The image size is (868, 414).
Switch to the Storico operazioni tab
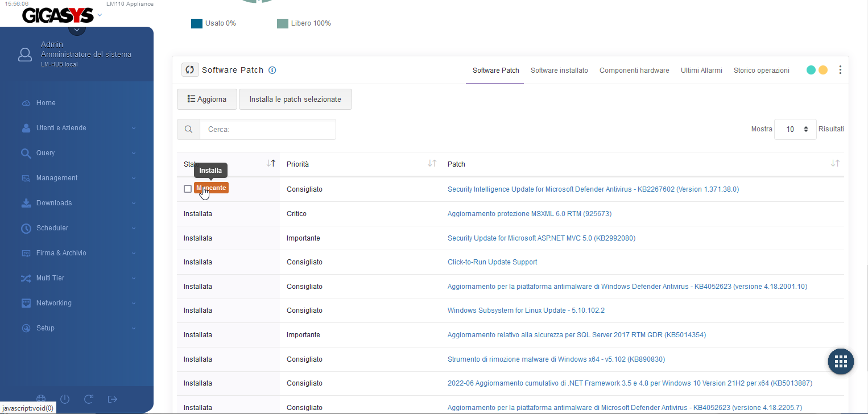pyautogui.click(x=762, y=71)
